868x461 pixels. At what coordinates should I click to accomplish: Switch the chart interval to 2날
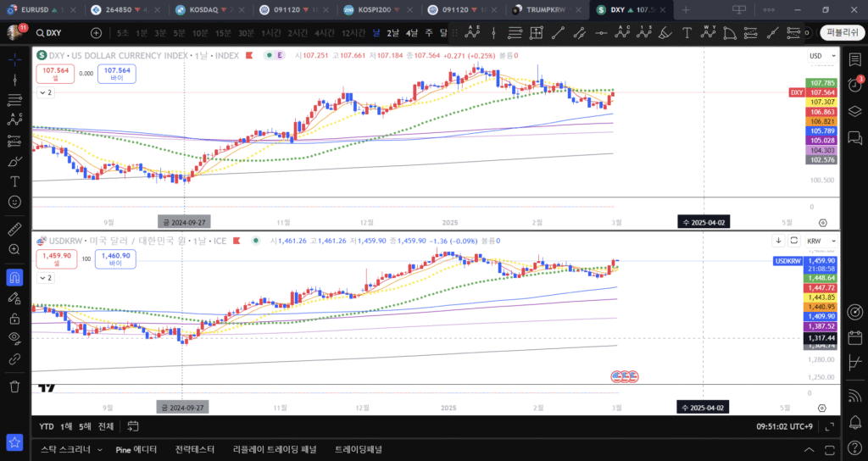(x=393, y=33)
